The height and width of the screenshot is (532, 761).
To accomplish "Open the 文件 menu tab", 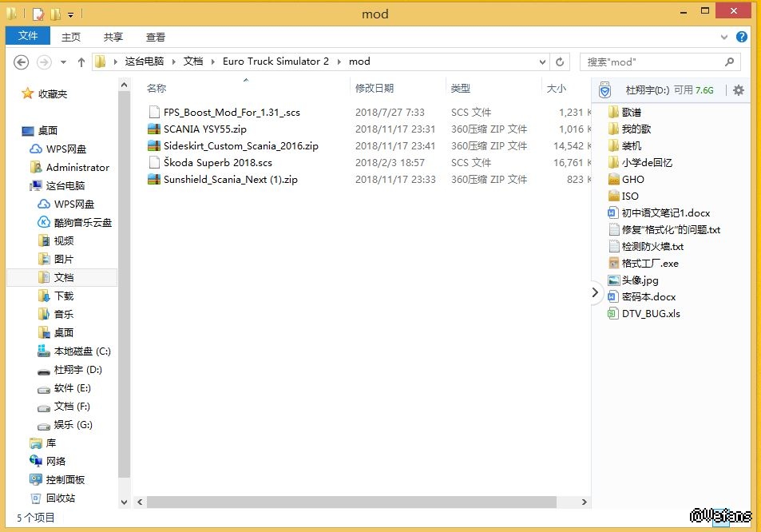I will (28, 37).
